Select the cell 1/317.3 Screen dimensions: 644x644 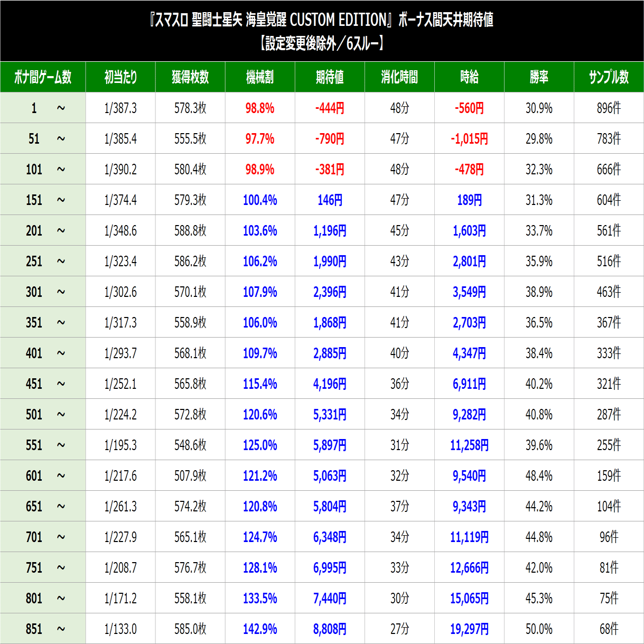coord(120,323)
